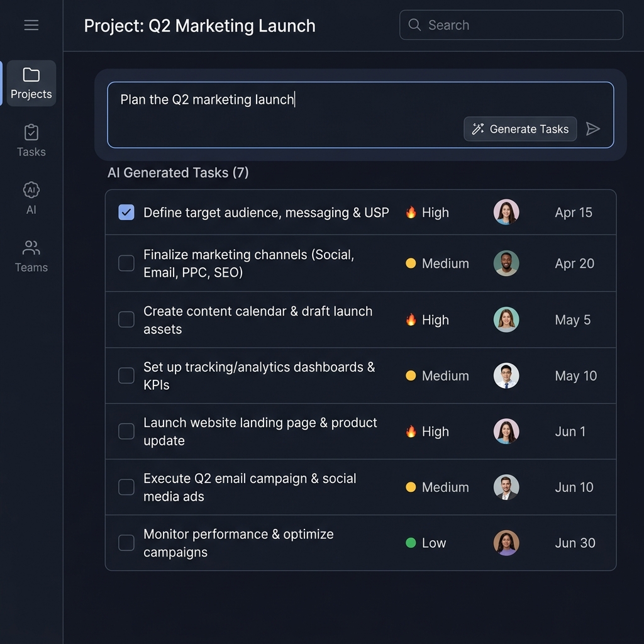Click the assignee avatar for the Apr 20 task
The height and width of the screenshot is (644, 644).
pyautogui.click(x=506, y=264)
